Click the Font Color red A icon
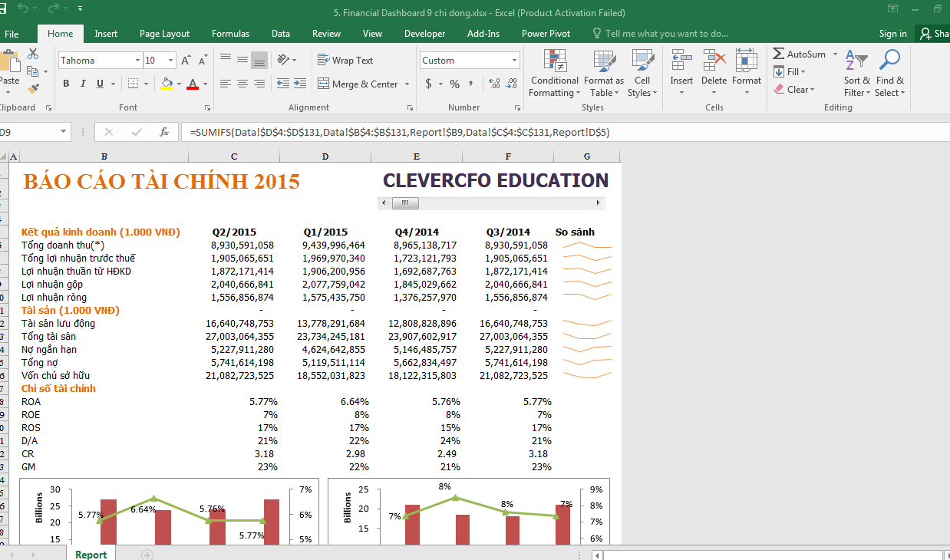 193,84
